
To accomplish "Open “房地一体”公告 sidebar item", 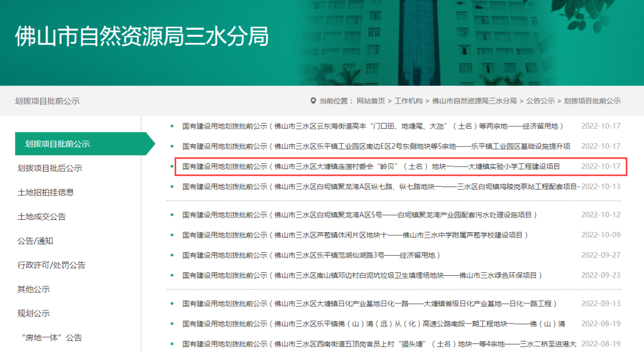I will coord(51,337).
